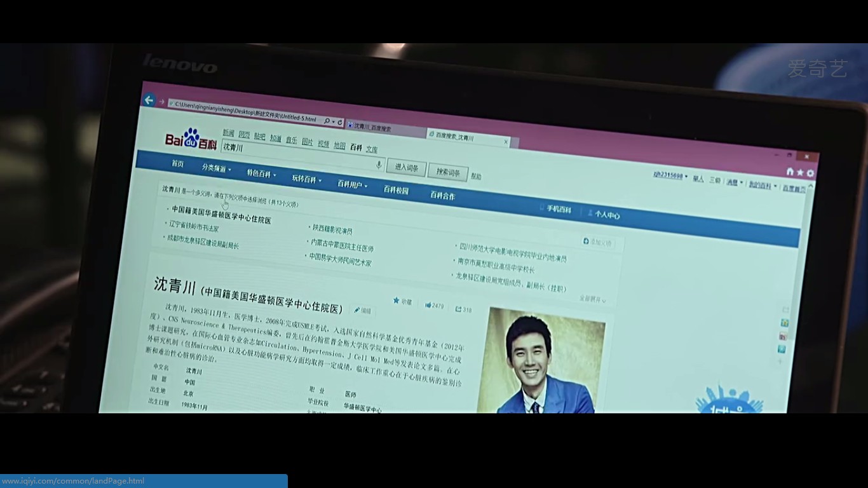This screenshot has height=488, width=868.
Task: Click the thumbs-up icon with 2479
Action: [x=428, y=305]
